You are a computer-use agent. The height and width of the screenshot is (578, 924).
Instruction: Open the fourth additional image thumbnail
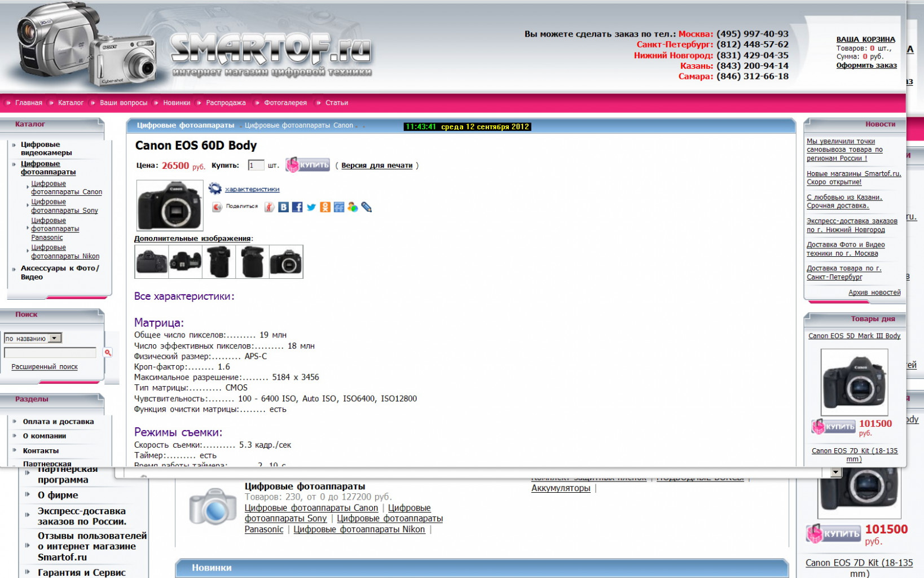253,262
